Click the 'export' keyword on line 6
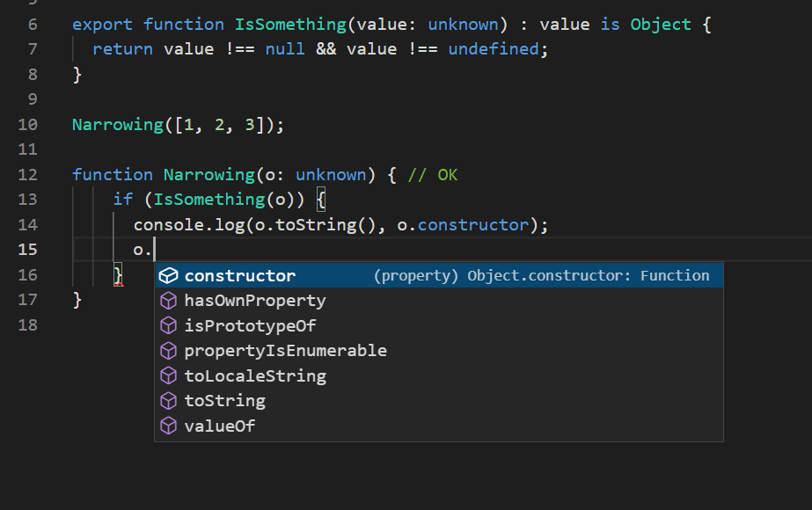 102,25
